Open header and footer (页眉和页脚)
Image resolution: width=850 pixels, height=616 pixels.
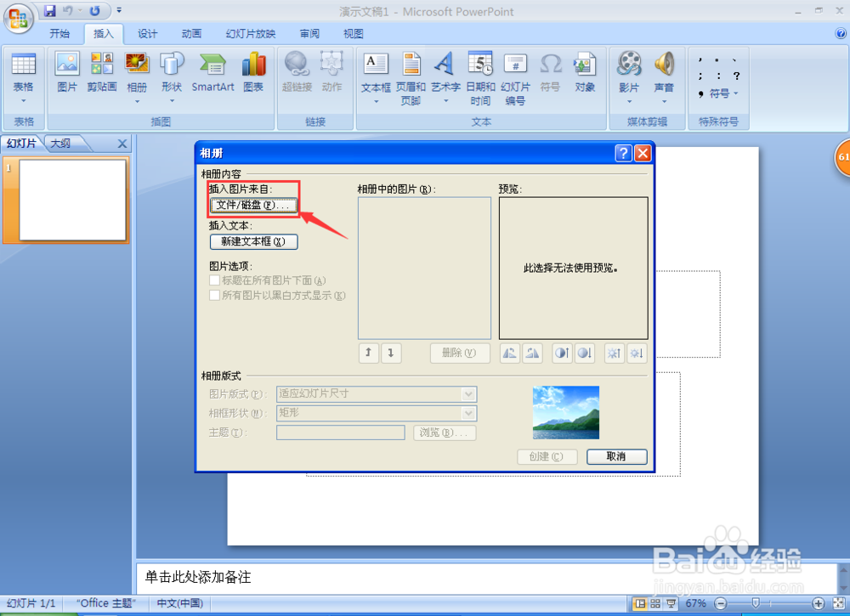[x=411, y=78]
